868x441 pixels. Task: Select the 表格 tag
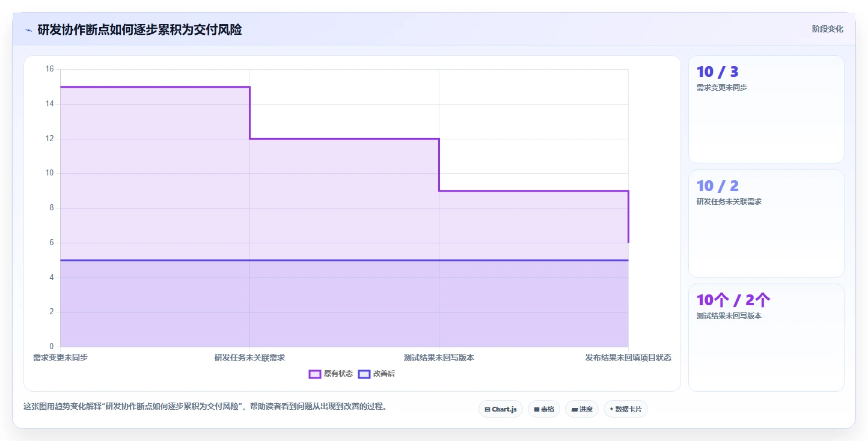544,409
